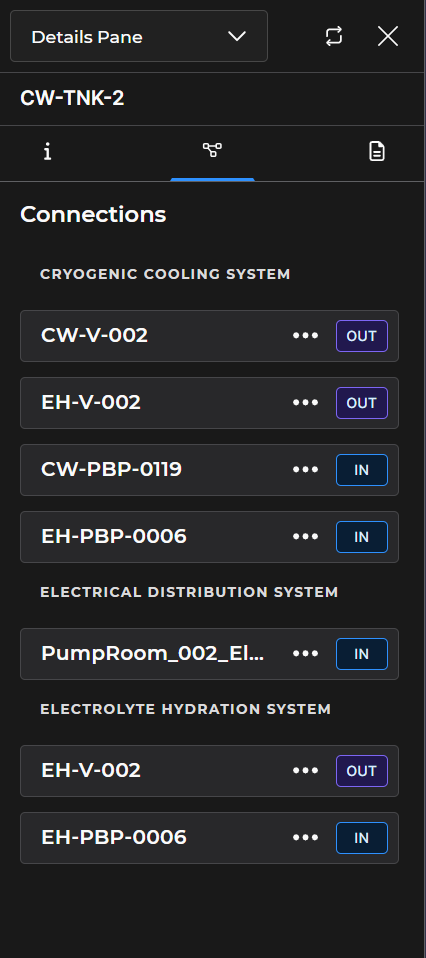426x958 pixels.
Task: Open ellipsis menu for EH-PBP-0006 under Electrolyte Hydration
Action: tap(306, 838)
